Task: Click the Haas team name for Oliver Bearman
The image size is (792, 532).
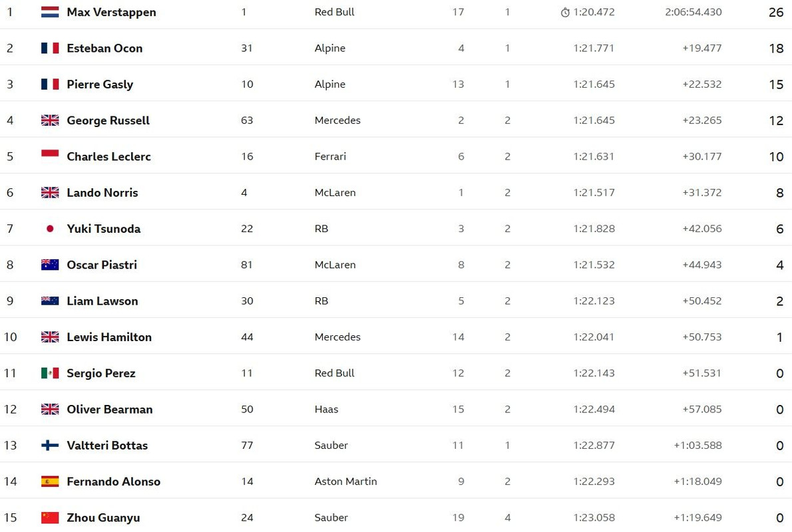Action: click(326, 410)
